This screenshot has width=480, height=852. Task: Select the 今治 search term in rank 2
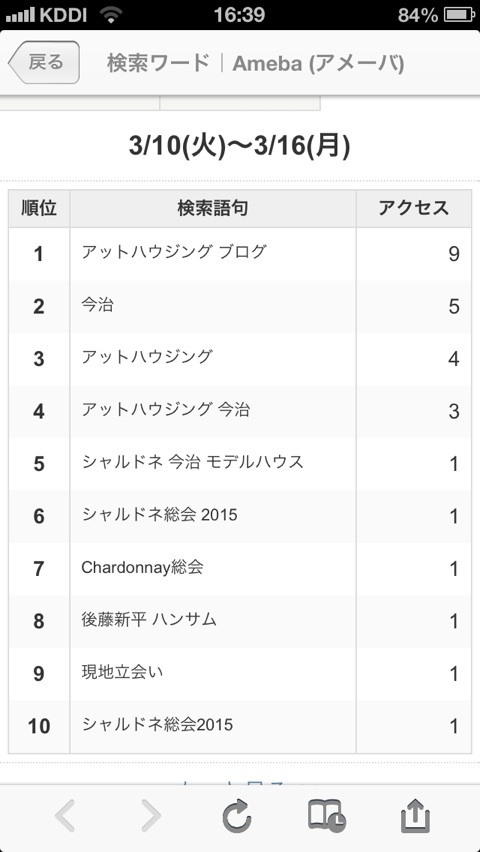tap(98, 306)
